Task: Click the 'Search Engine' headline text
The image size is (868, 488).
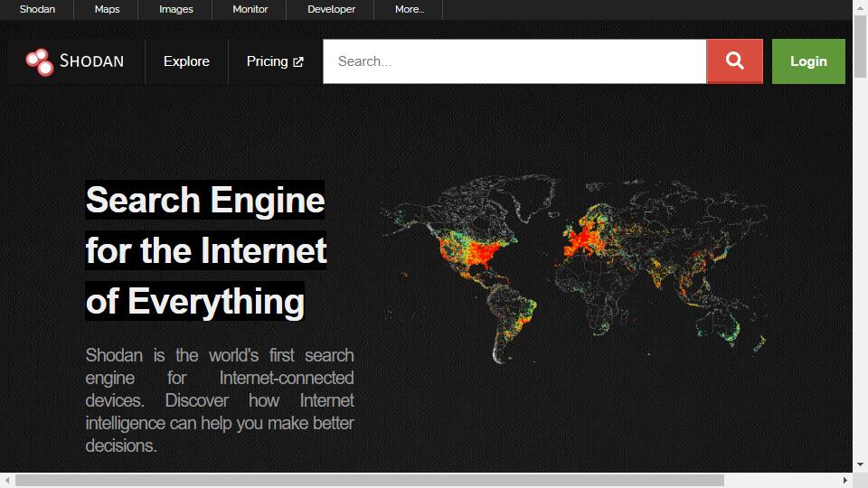Action: [x=205, y=200]
